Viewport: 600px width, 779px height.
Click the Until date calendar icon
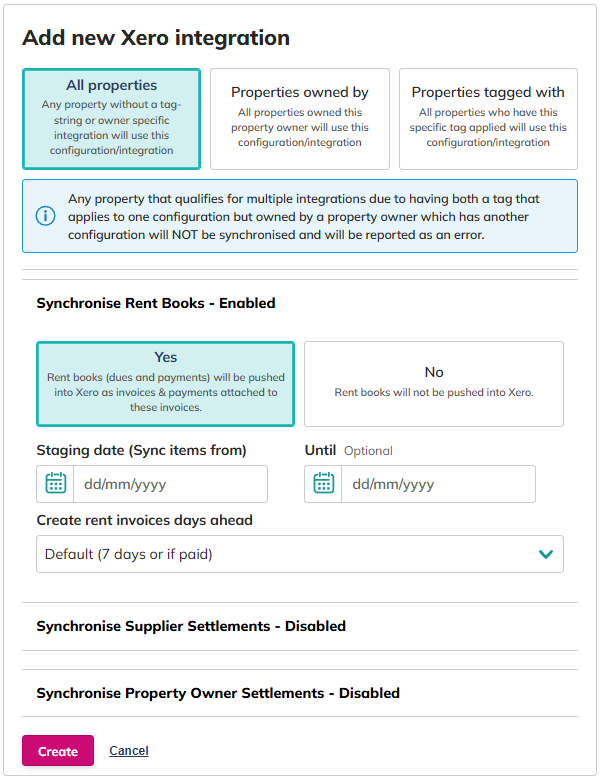tap(323, 484)
